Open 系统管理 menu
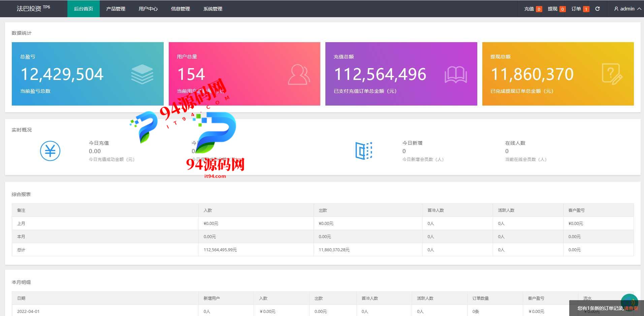 click(213, 9)
